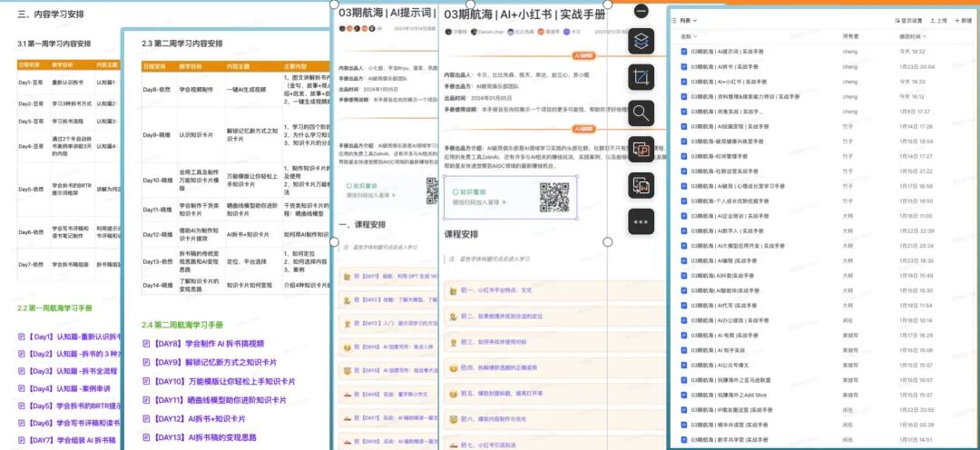Open '03期航海 | AI企业培训 | 实战手册'
The width and height of the screenshot is (980, 450).
[730, 216]
